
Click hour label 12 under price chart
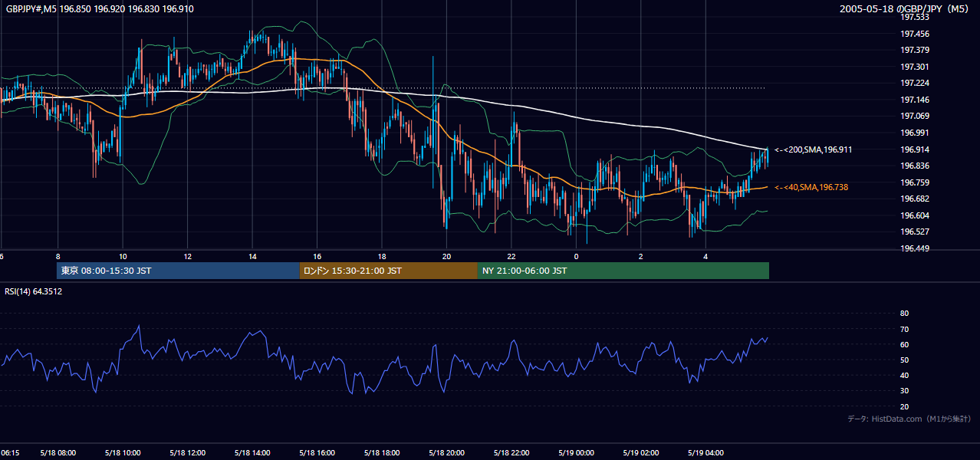click(x=187, y=256)
